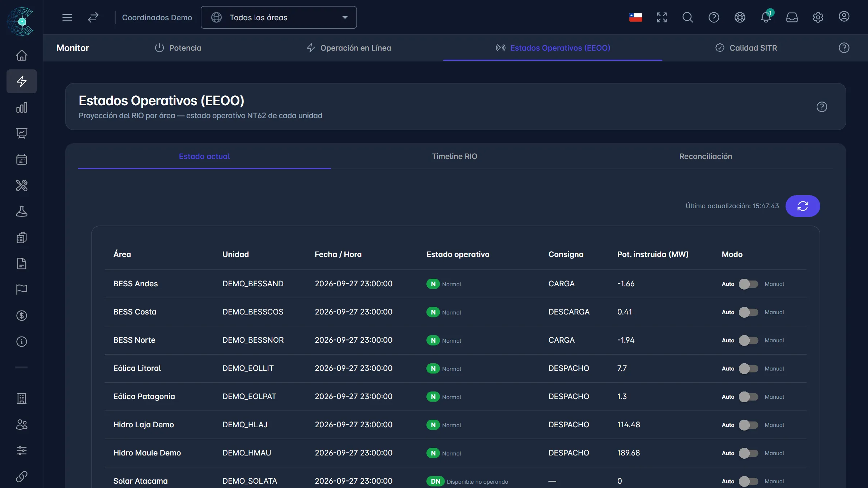Click the refresh data button
This screenshot has width=868, height=488.
803,206
